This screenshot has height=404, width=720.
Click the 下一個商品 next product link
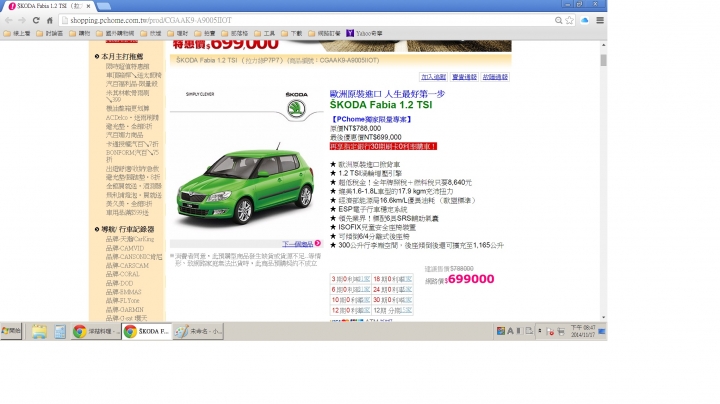click(x=298, y=244)
